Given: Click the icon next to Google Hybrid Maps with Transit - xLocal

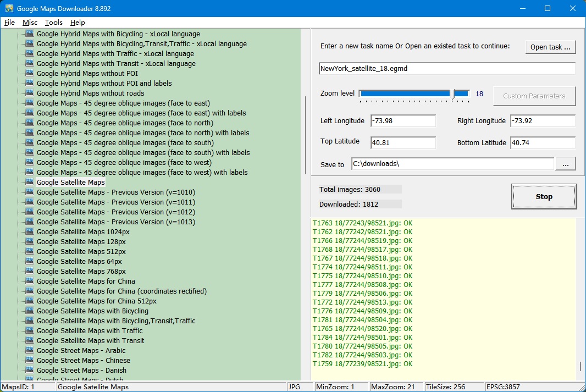Looking at the screenshot, I should click(30, 64).
